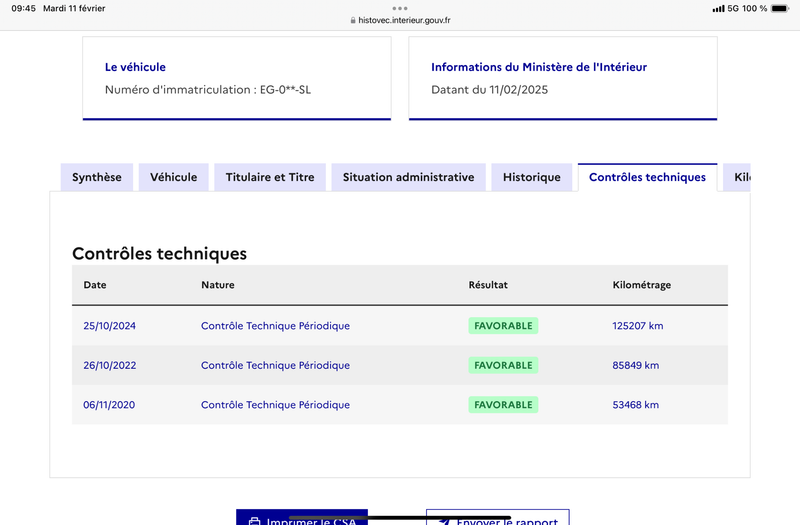Screen dimensions: 800x525
Task: Click the printer icon in Imprimer button
Action: [x=254, y=522]
